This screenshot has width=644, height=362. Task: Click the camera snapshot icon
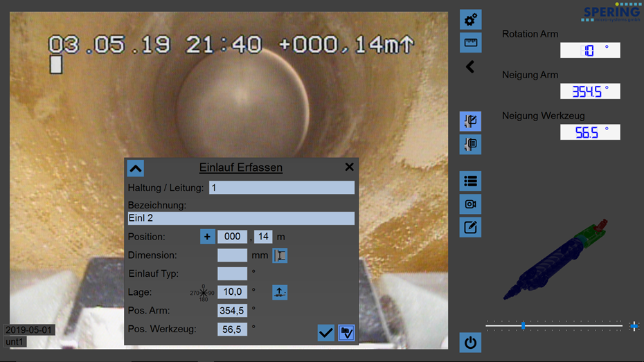pos(471,204)
